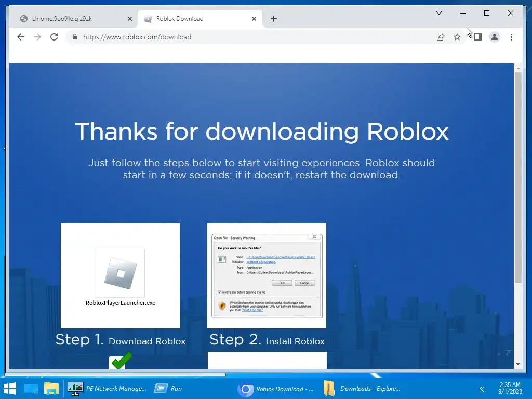The width and height of the screenshot is (532, 399).
Task: Click the Security Warning install screenshot
Action: point(267,275)
